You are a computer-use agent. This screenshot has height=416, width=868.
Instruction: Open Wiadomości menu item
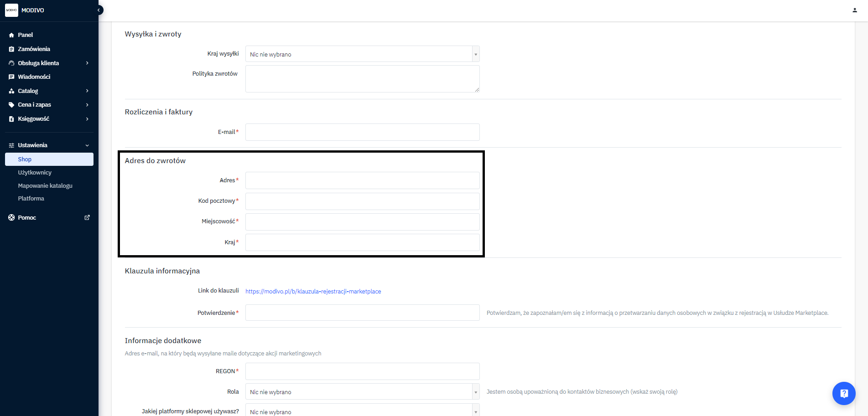point(34,77)
